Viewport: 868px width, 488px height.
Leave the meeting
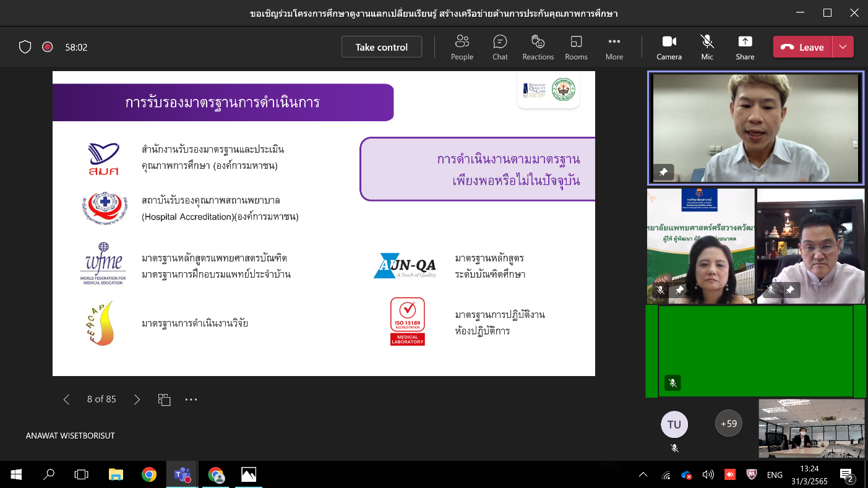[x=802, y=47]
